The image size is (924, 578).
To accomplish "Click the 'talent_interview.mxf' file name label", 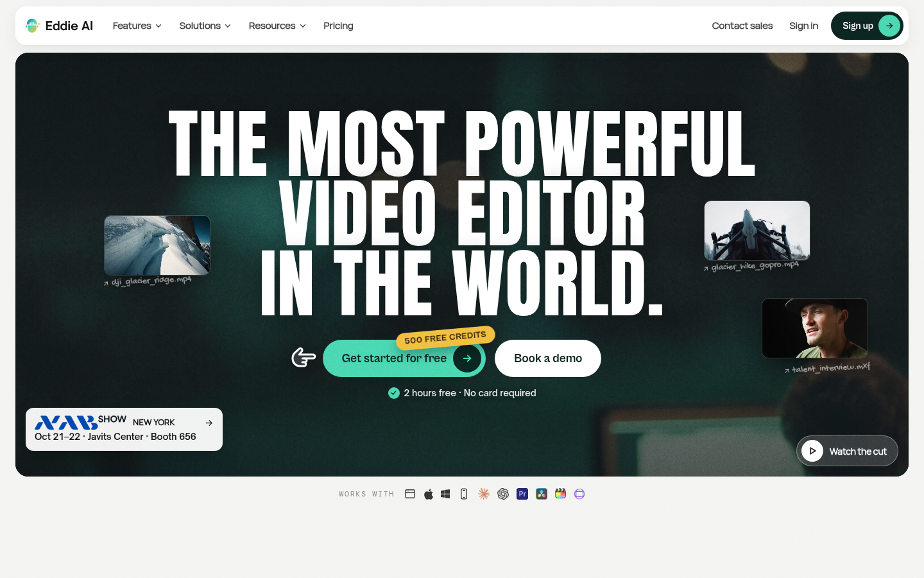I will pos(832,368).
